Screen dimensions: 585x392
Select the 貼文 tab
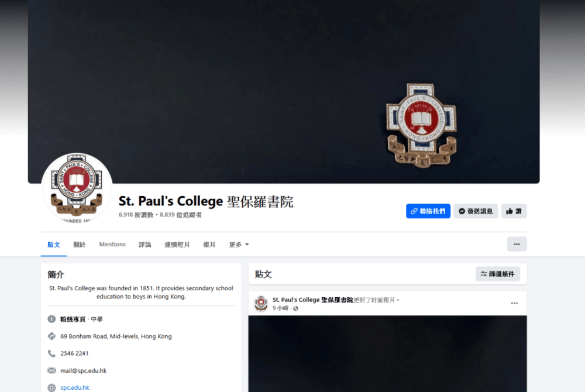(54, 245)
